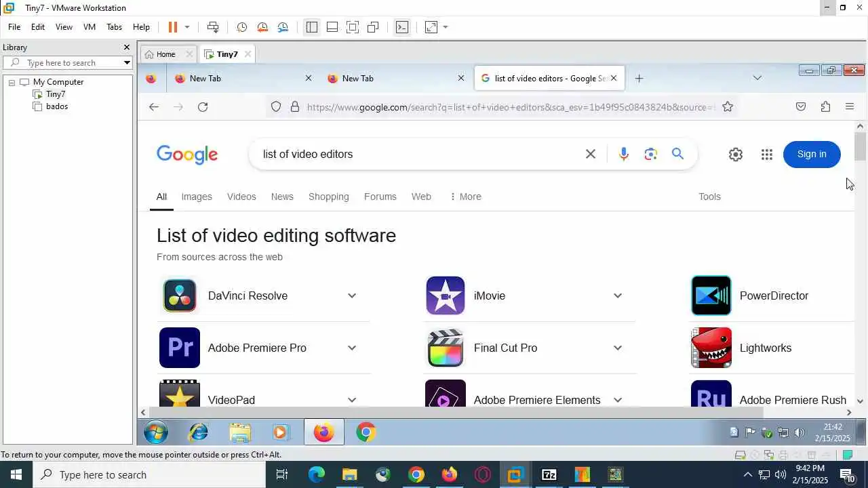Click Send Ctrl+Alt+Del toolbar icon
The width and height of the screenshot is (868, 488).
click(x=213, y=27)
